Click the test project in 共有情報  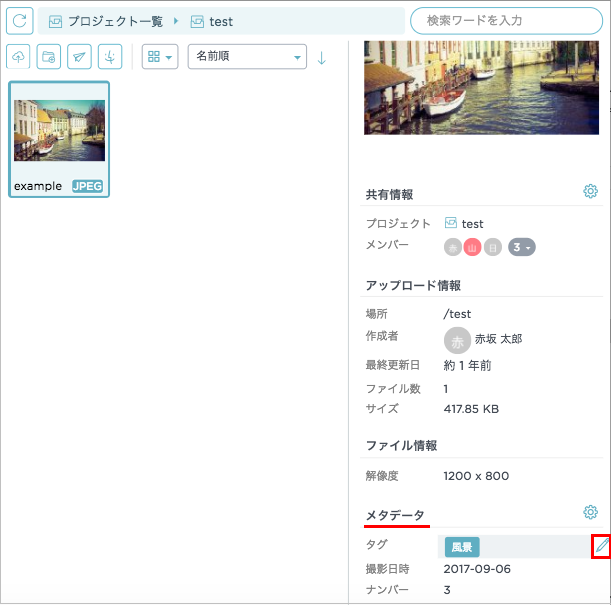[x=464, y=224]
